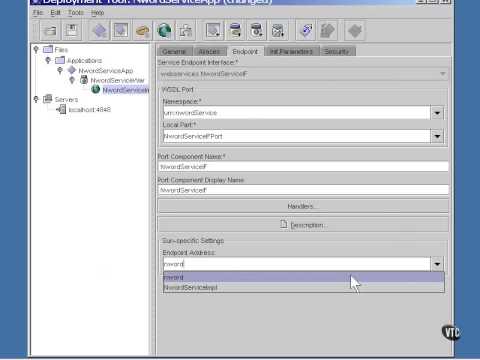Choose 'nword' from the endpoint address list
Screen dimensions: 480x360
(x=304, y=277)
